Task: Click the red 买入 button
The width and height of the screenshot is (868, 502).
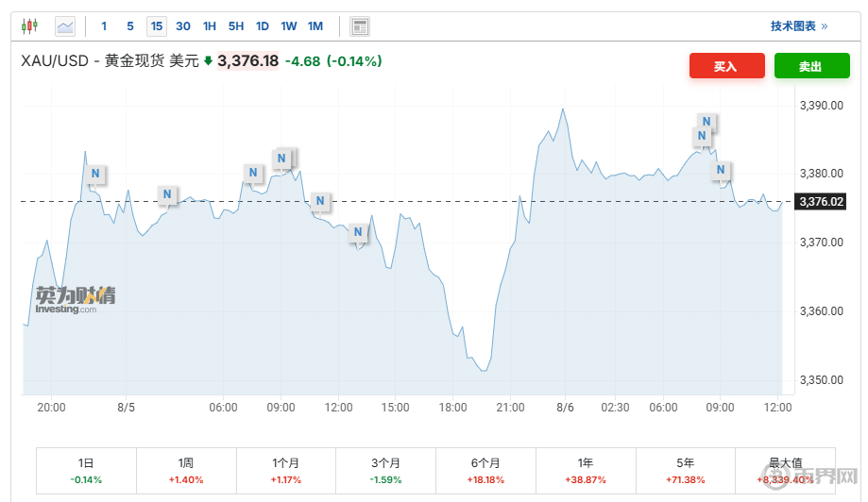Action: click(726, 66)
